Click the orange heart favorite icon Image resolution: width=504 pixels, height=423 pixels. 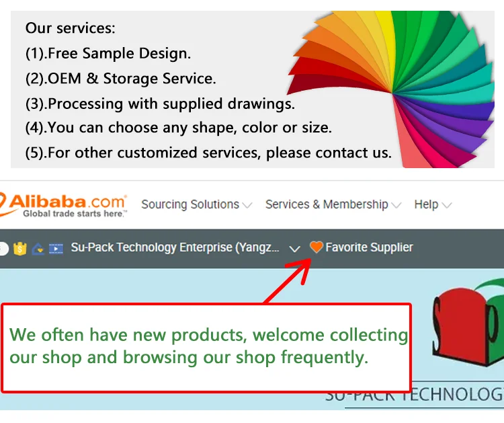(316, 247)
